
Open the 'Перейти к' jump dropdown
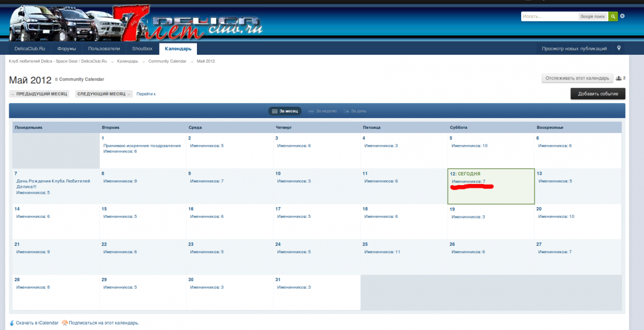[x=146, y=94]
